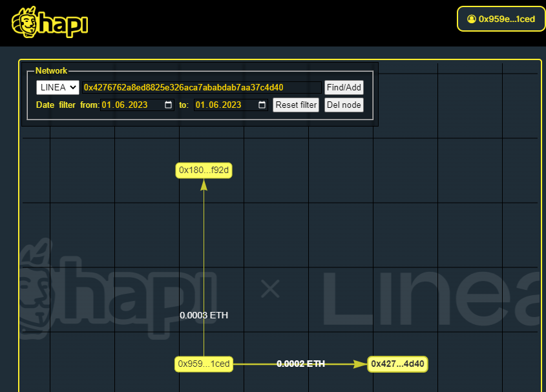
Task: Click the Del node button
Action: pos(344,105)
